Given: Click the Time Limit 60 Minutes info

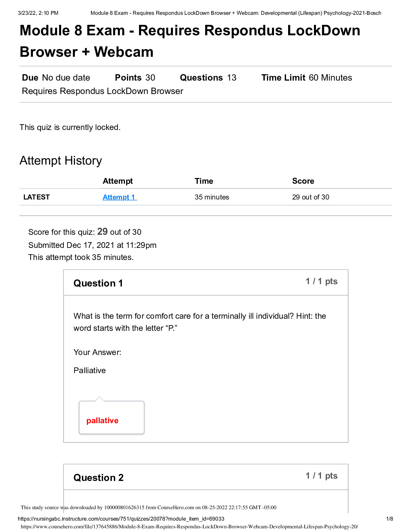Looking at the screenshot, I should pos(307,78).
